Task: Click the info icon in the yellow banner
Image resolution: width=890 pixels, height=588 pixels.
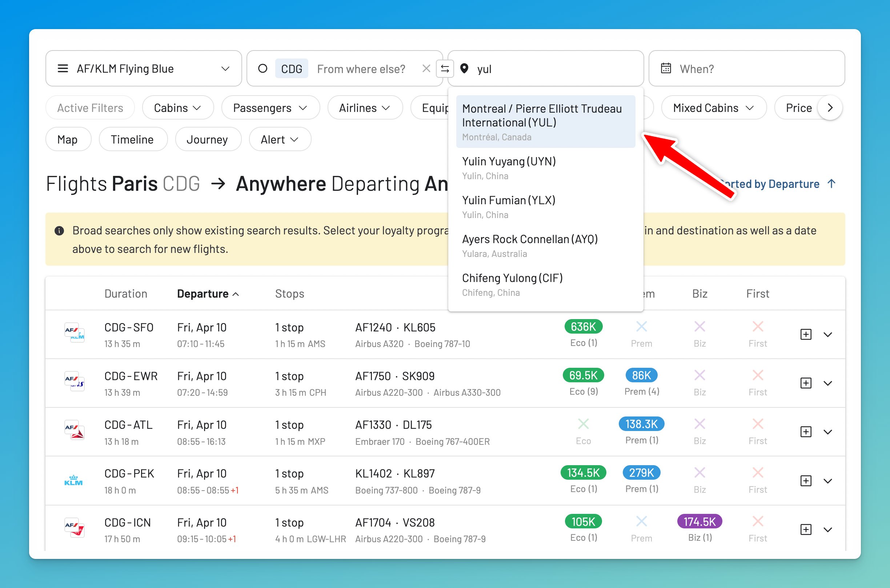Action: click(60, 230)
